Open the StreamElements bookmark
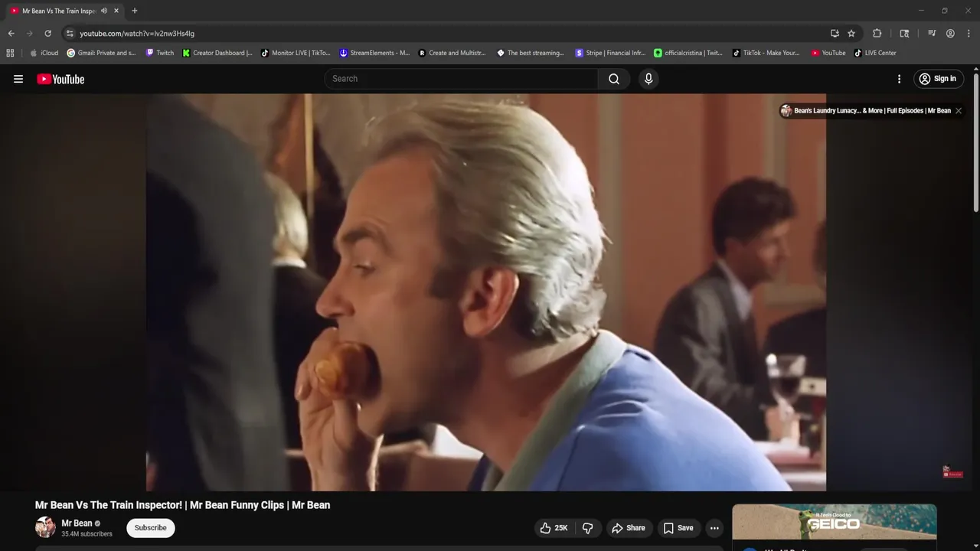 click(374, 53)
